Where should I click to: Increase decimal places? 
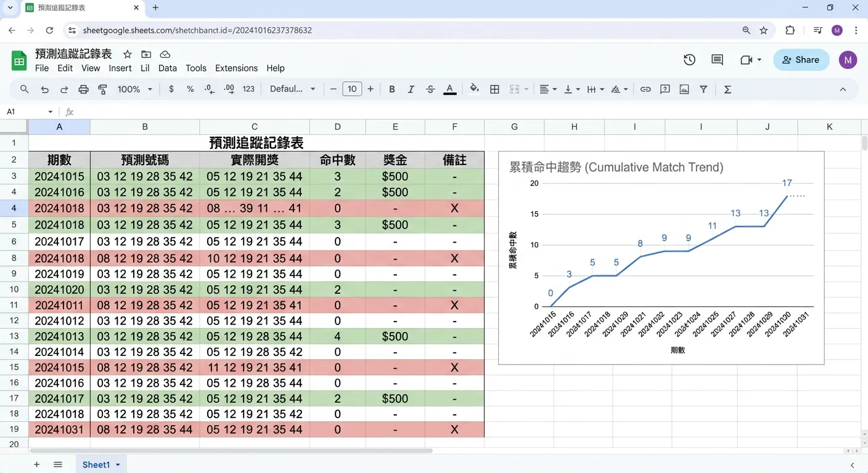coord(229,89)
